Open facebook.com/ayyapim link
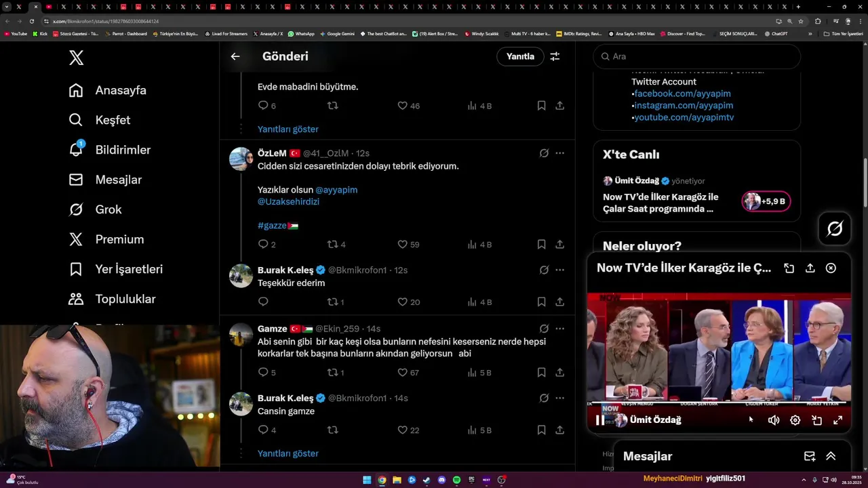This screenshot has width=868, height=488. point(682,94)
